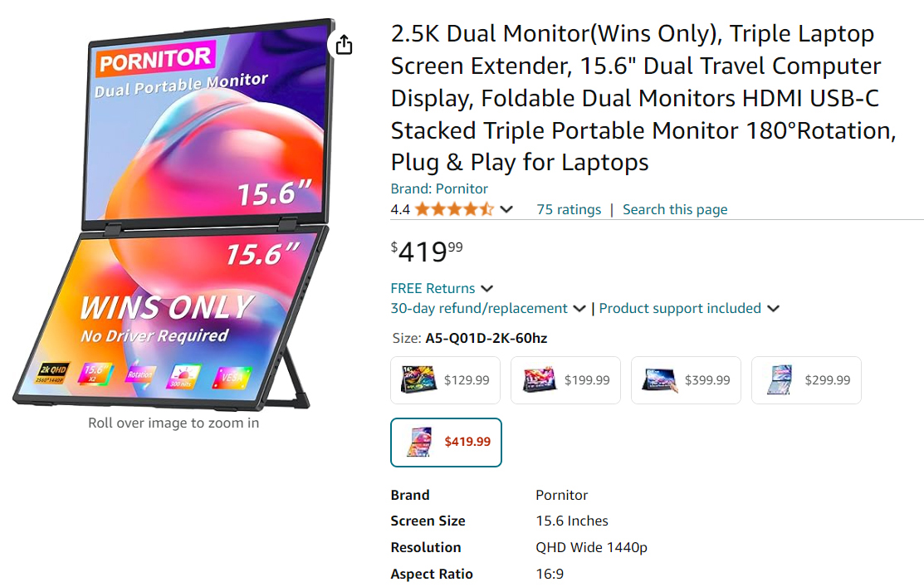Expand 30-day refund/replacement details
Image resolution: width=924 pixels, height=587 pixels.
pyautogui.click(x=488, y=308)
